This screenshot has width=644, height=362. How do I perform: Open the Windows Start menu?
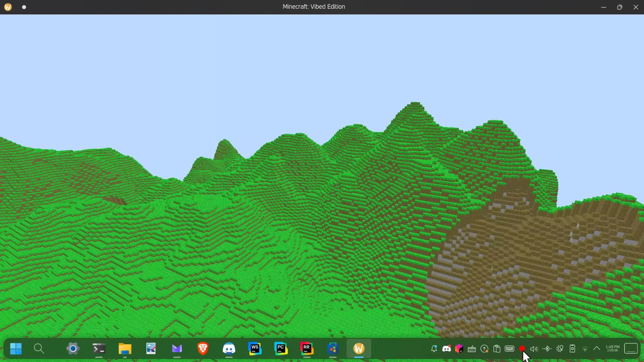tap(16, 349)
